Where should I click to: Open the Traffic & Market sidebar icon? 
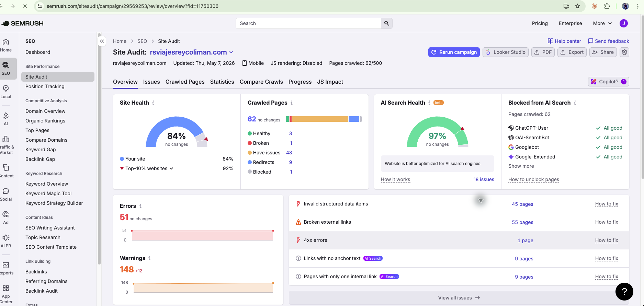tap(6, 145)
